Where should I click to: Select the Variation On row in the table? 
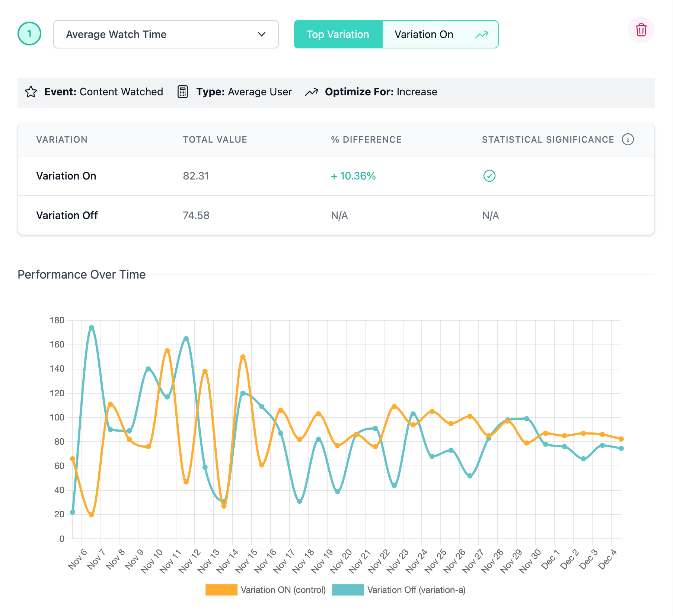point(66,176)
